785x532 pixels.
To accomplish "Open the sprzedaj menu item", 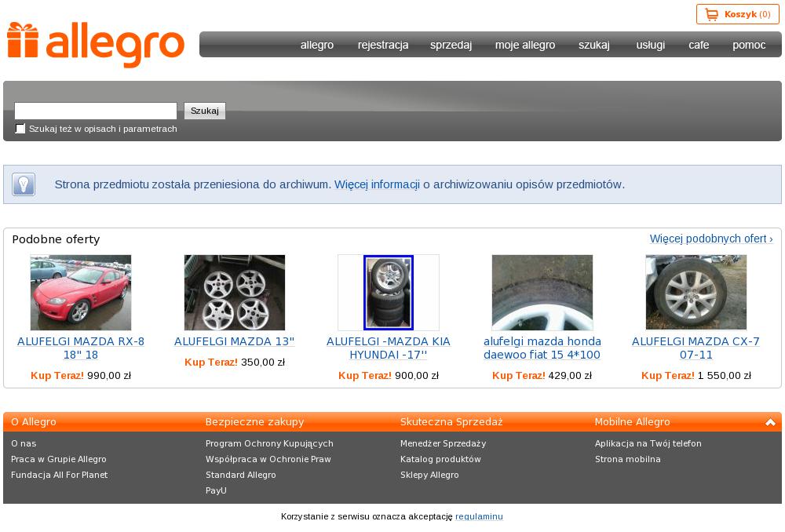I will coord(451,45).
